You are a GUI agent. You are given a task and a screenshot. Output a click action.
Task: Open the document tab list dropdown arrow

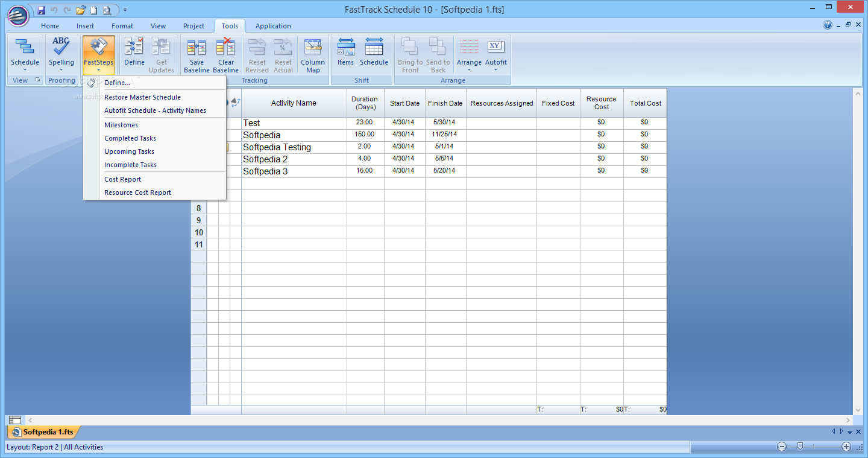pyautogui.click(x=850, y=432)
